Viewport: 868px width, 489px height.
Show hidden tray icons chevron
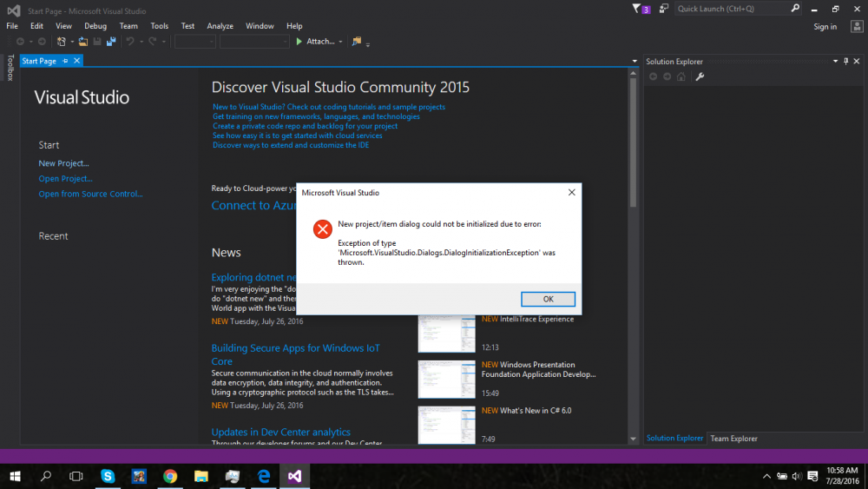[766, 476]
